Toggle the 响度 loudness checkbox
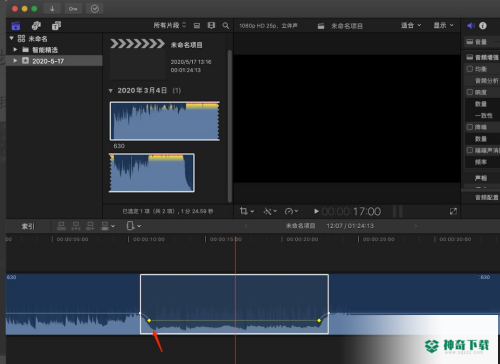Image resolution: width=500 pixels, height=364 pixels. point(470,92)
